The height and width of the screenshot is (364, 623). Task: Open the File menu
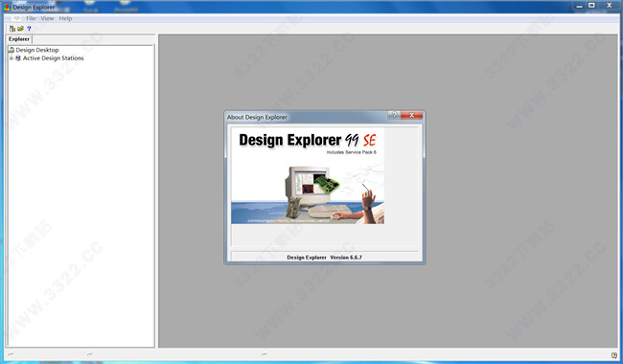[x=31, y=18]
